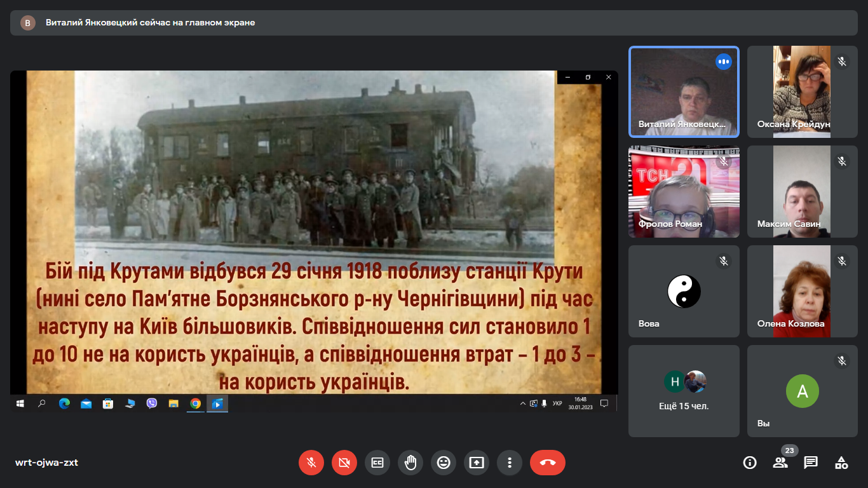Click the active media player taskbar icon
Screen dimensions: 868x488
217,403
